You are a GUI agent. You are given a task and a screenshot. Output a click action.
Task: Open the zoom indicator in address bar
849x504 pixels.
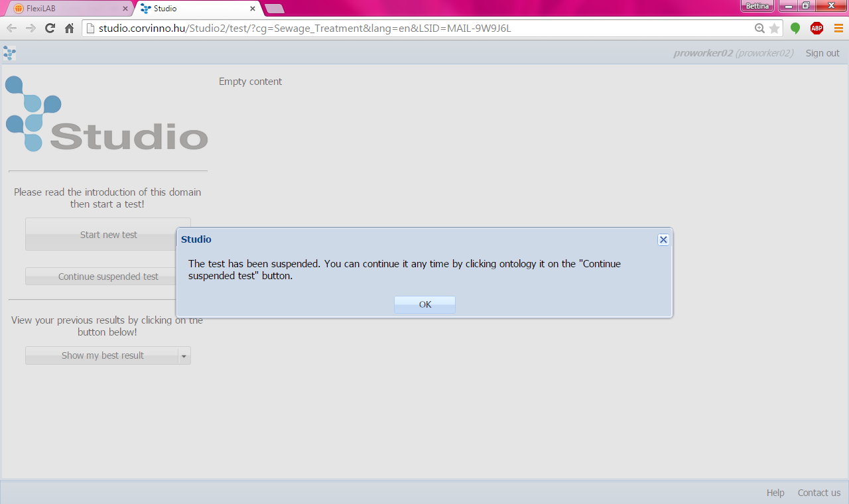tap(760, 28)
